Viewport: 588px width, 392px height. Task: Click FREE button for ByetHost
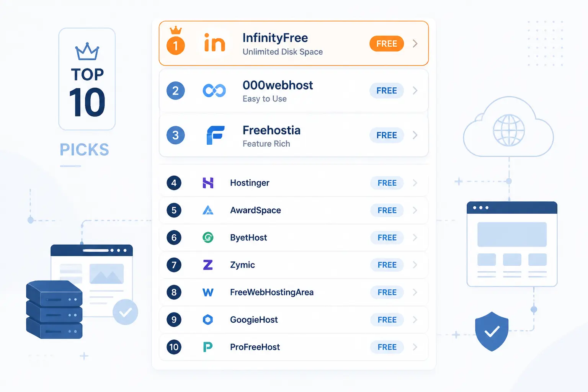(x=387, y=238)
